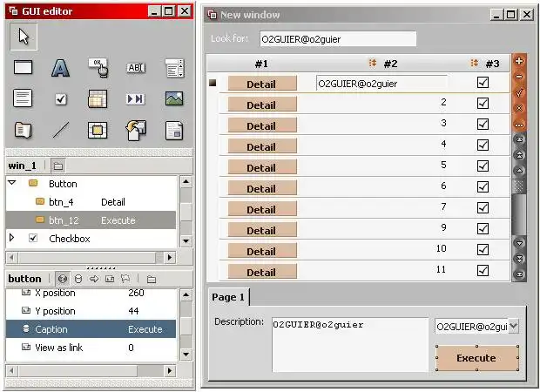The height and width of the screenshot is (392, 540).
Task: Jump to last record in table navigator
Action: [x=519, y=274]
